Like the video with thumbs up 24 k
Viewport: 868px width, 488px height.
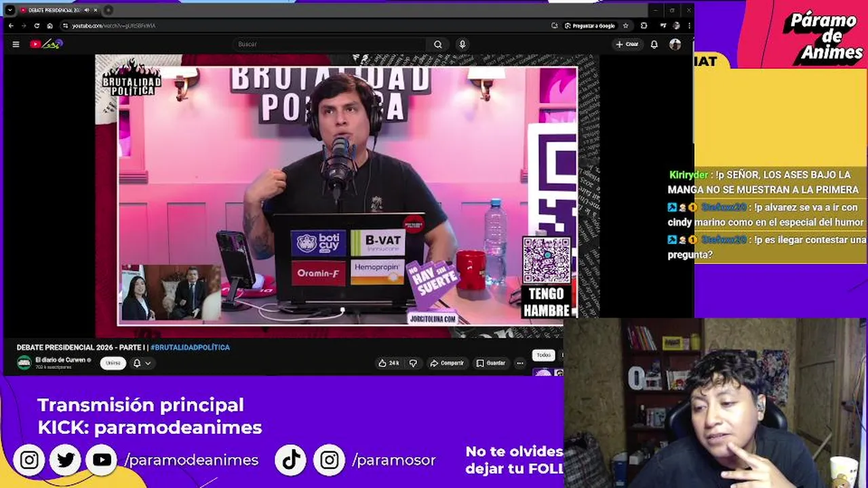389,363
